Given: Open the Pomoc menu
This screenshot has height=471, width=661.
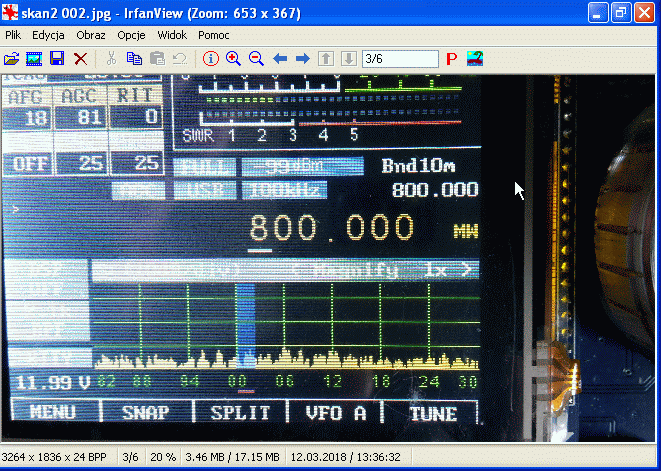Looking at the screenshot, I should pyautogui.click(x=214, y=35).
